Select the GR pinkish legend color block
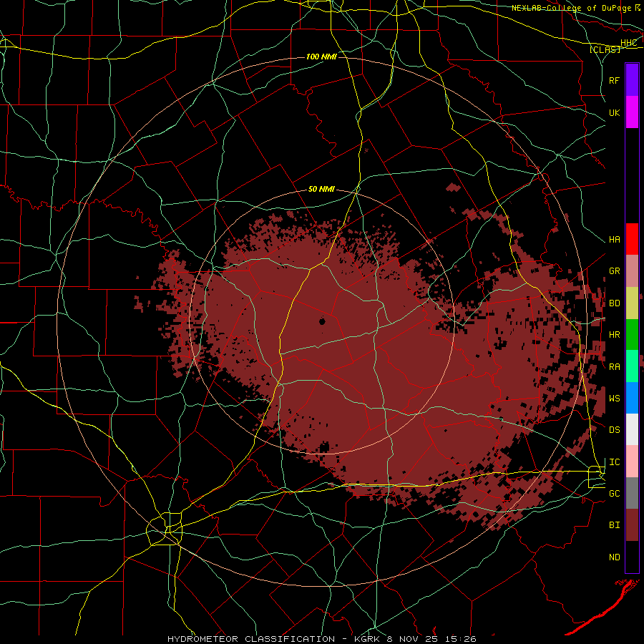644x644 pixels. [632, 270]
